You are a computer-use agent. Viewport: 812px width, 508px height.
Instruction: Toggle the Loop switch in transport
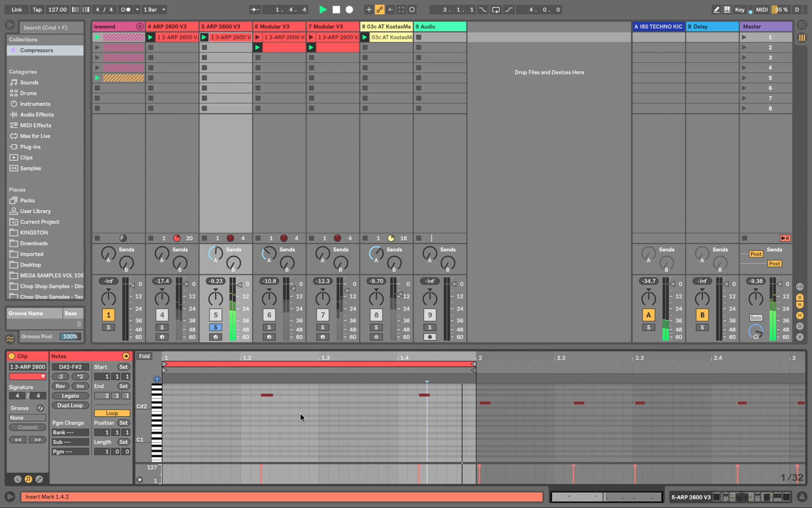coord(496,9)
